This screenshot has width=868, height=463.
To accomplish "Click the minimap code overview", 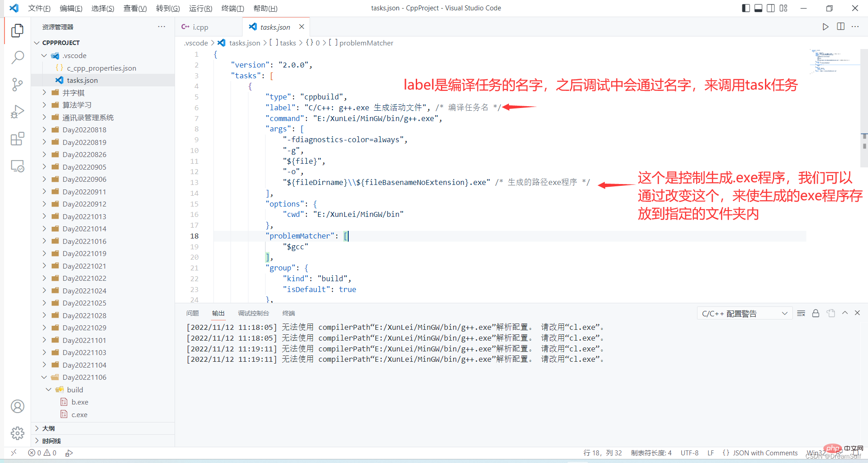I will [830, 61].
